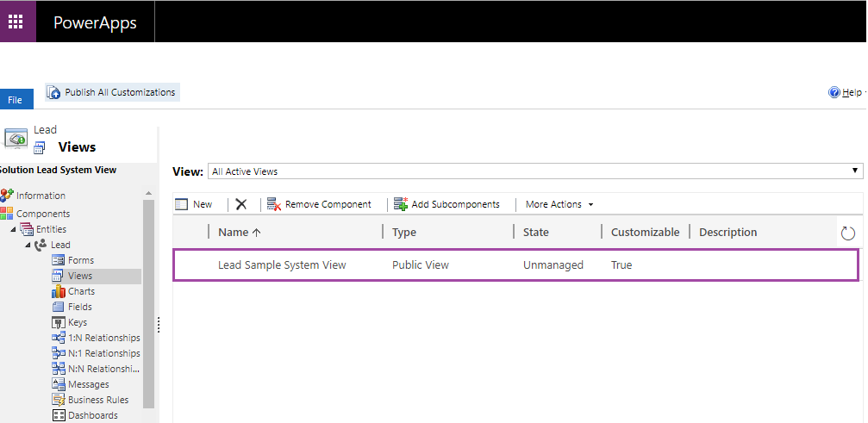Click the Views tree icon

(58, 276)
